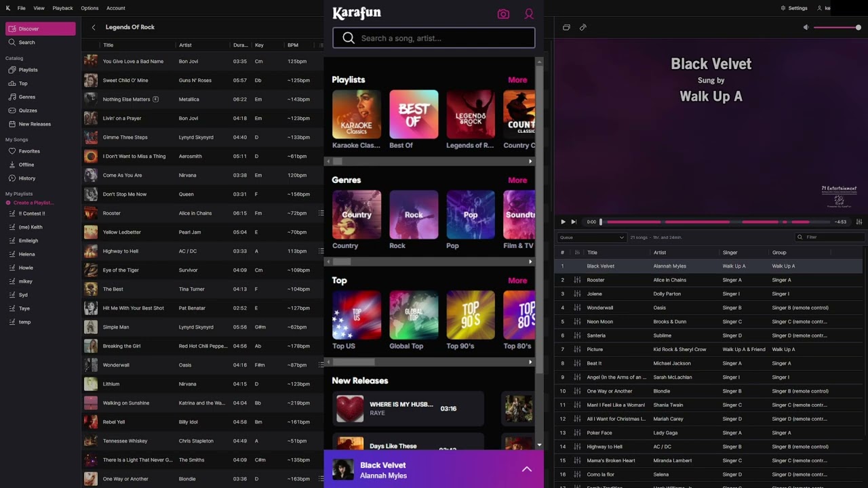Screen dimensions: 868x488
Task: Open the camera icon in the Karafun overlay
Action: [x=503, y=14]
